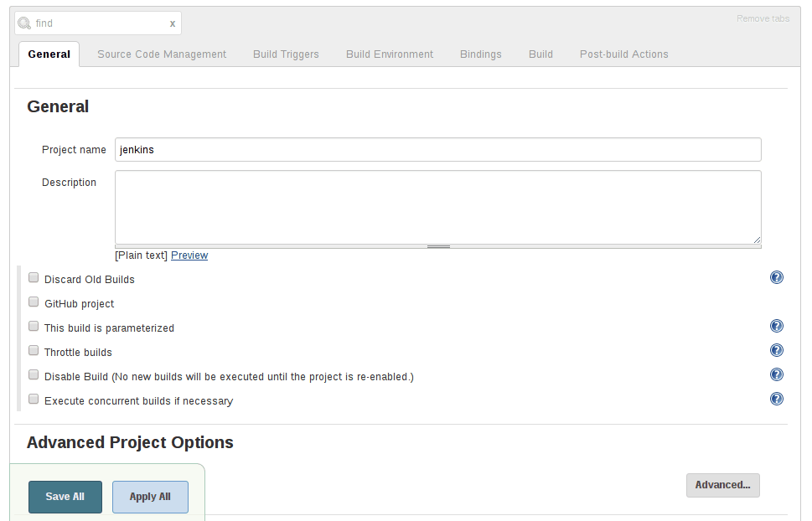Open help for parameterized build option

click(x=777, y=326)
